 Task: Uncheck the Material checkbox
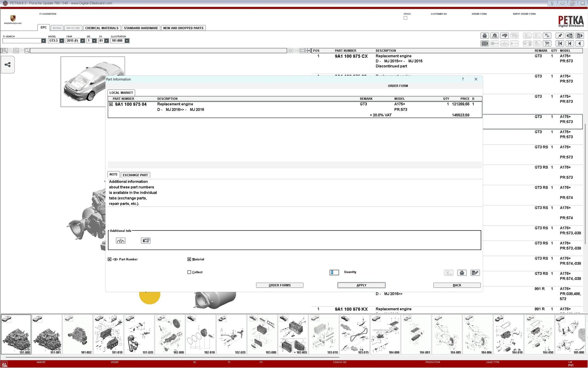(189, 259)
